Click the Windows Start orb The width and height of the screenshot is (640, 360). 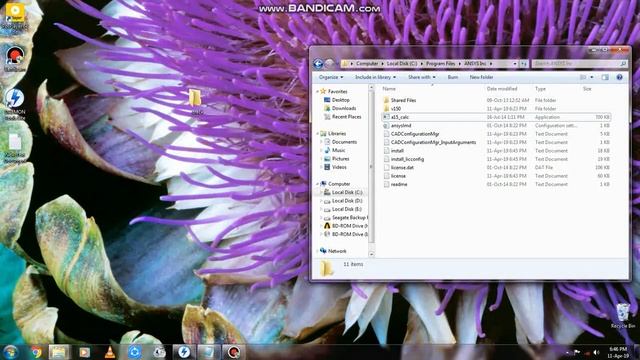11,352
